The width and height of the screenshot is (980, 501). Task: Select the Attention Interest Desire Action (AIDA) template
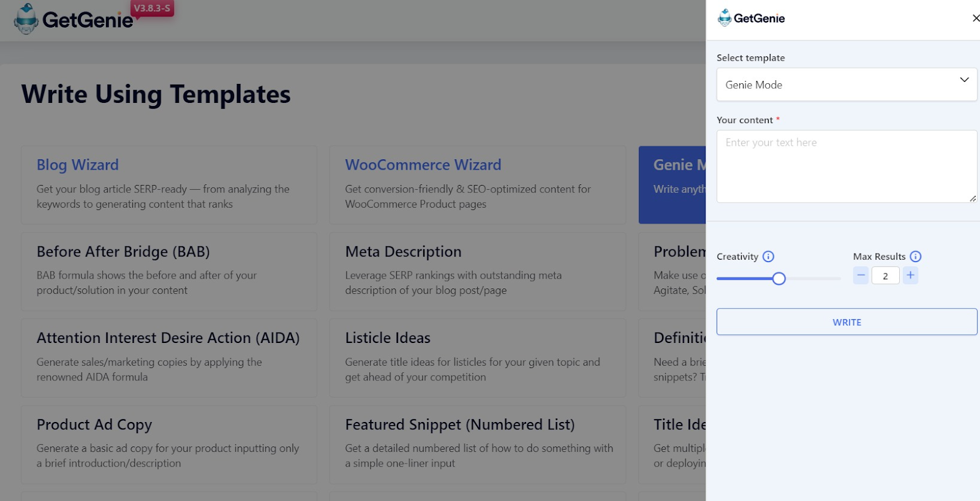click(169, 358)
